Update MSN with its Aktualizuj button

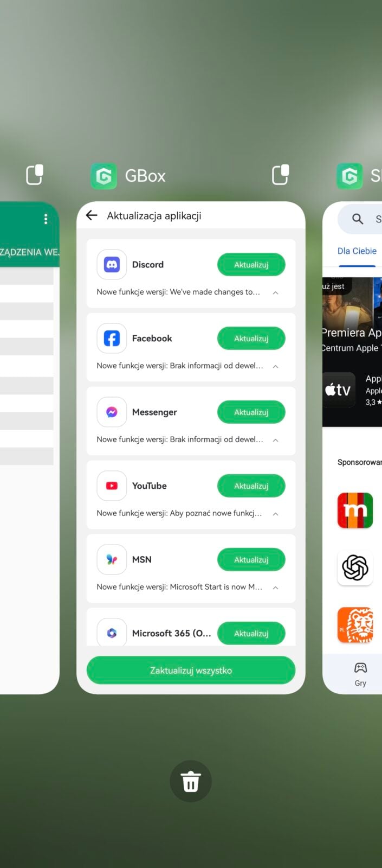(251, 560)
